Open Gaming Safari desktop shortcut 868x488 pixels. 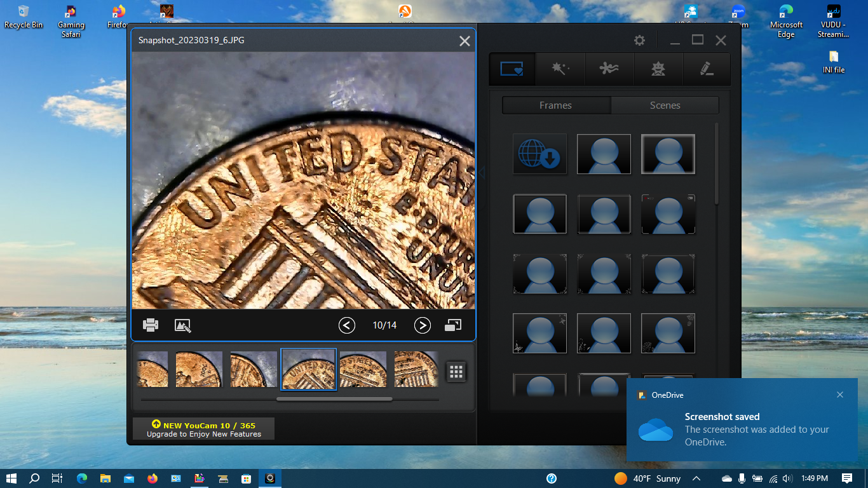tap(71, 21)
